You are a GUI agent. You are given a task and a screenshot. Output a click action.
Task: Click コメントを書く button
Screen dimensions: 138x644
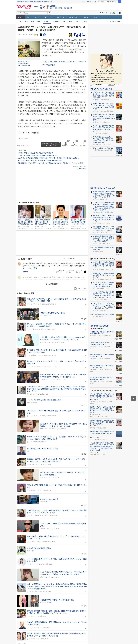tap(69, 259)
